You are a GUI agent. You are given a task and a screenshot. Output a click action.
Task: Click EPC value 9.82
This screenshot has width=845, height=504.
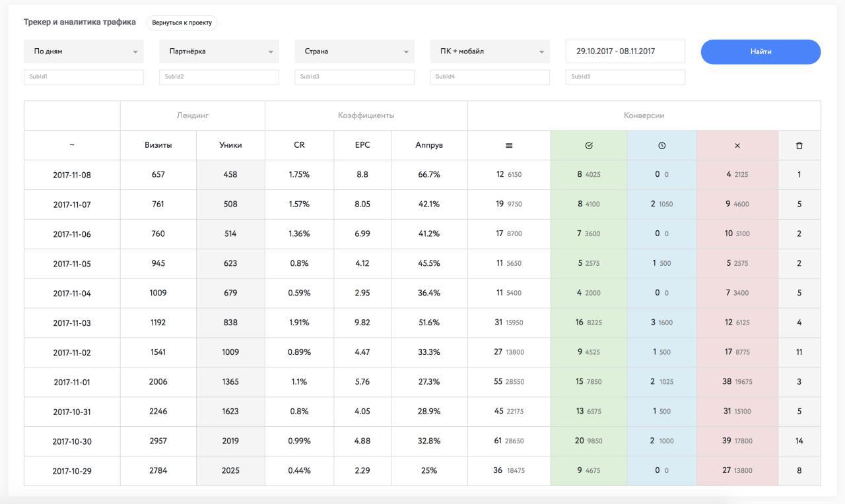tap(362, 323)
